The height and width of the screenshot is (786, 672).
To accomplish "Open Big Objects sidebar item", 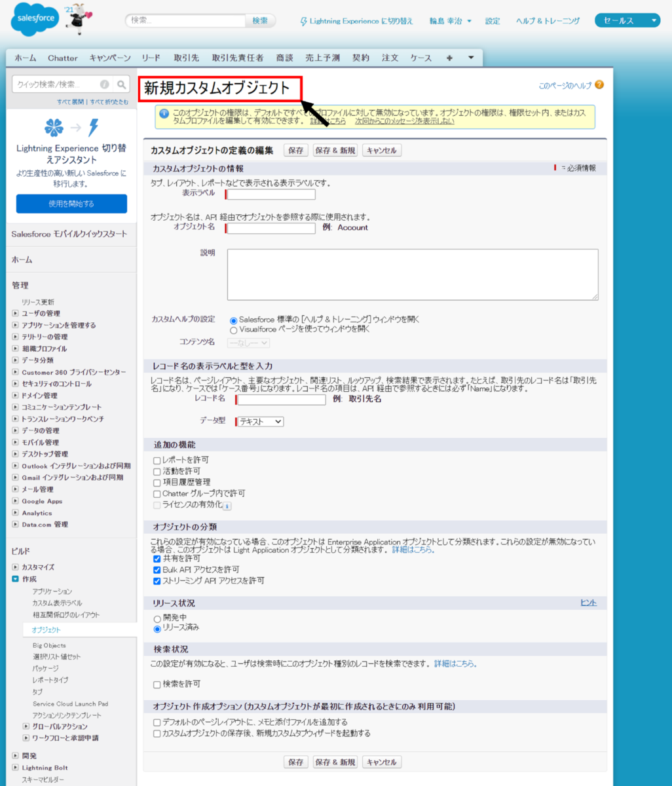I will [x=49, y=645].
